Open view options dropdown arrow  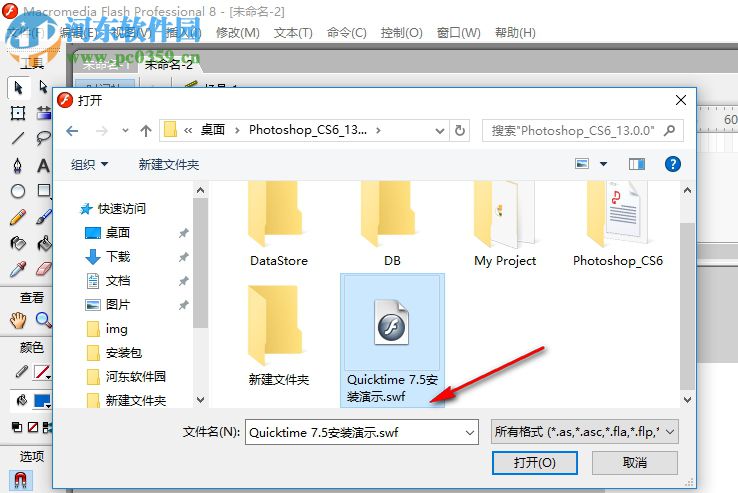click(603, 164)
